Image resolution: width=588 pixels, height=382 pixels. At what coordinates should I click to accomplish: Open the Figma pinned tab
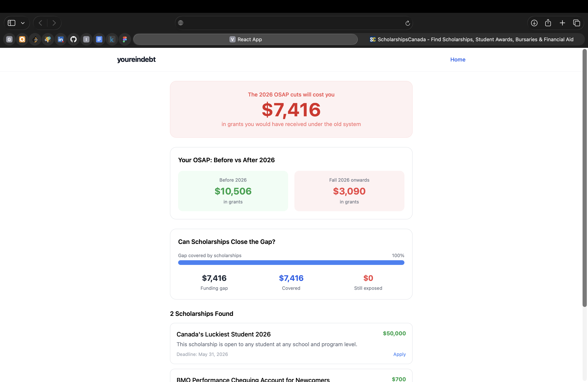click(x=125, y=39)
